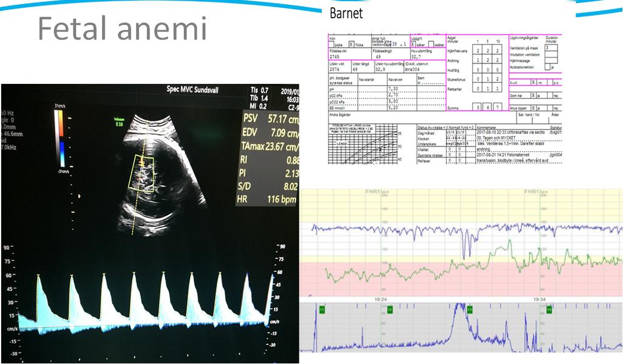Toggle the 'Gom hel' ja checkbox

[534, 95]
